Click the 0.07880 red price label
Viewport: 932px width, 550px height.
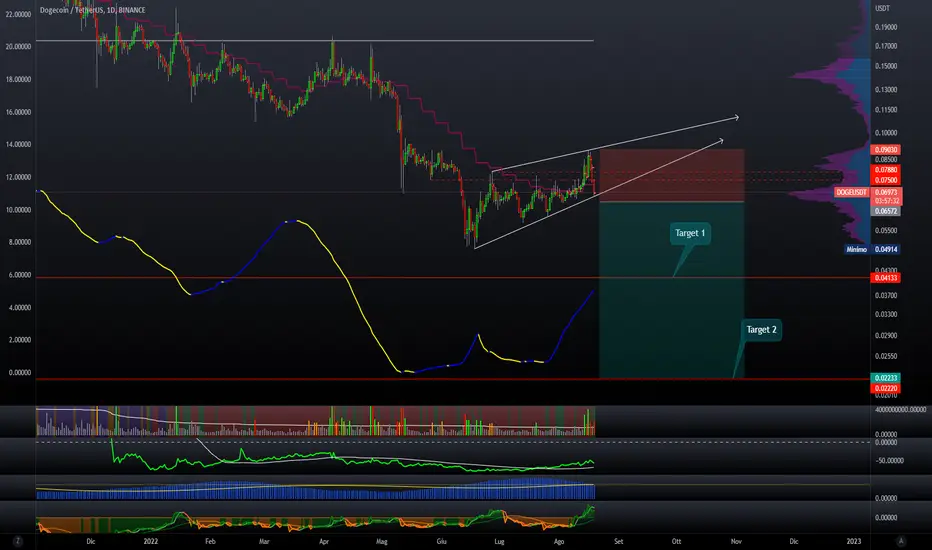[x=886, y=170]
